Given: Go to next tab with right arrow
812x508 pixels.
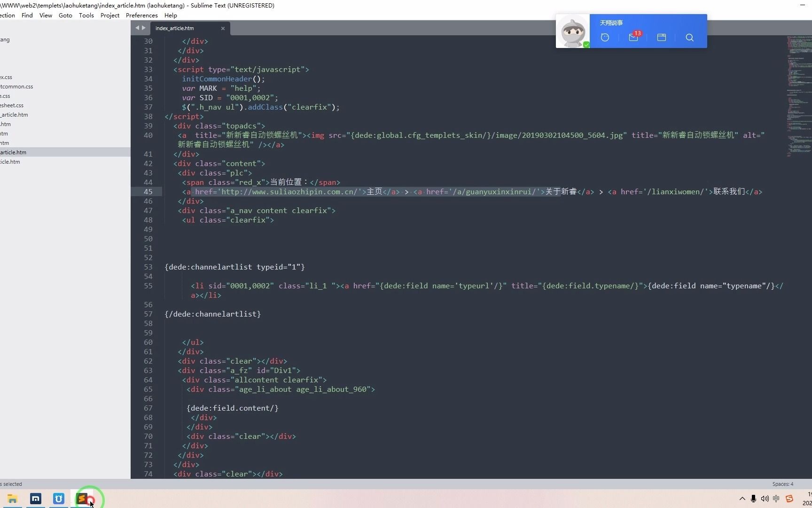Looking at the screenshot, I should click(144, 28).
